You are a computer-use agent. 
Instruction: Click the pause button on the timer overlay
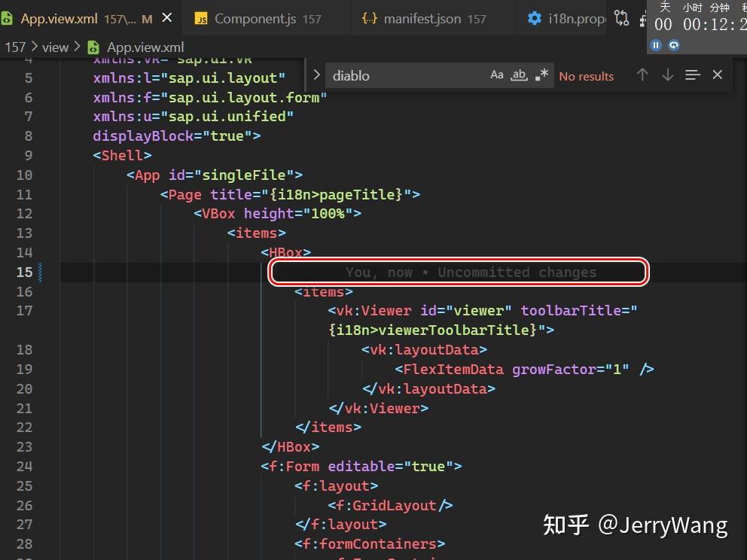(x=656, y=45)
